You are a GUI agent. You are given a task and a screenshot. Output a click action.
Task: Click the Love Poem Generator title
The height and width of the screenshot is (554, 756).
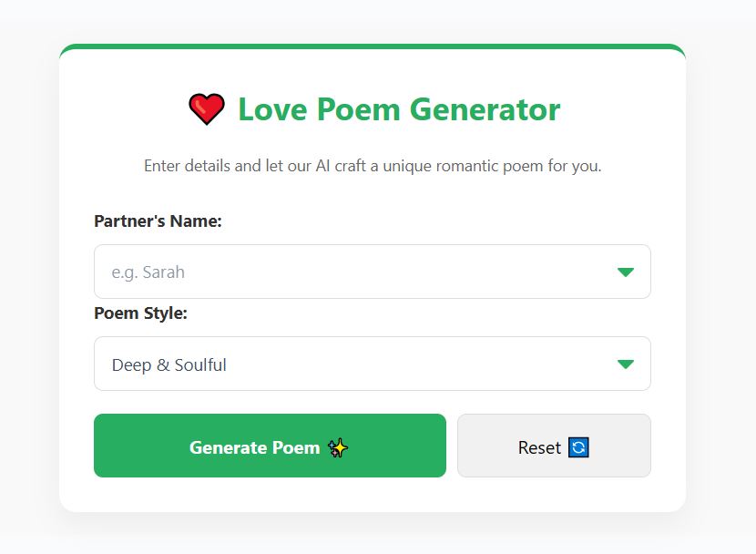(398, 109)
